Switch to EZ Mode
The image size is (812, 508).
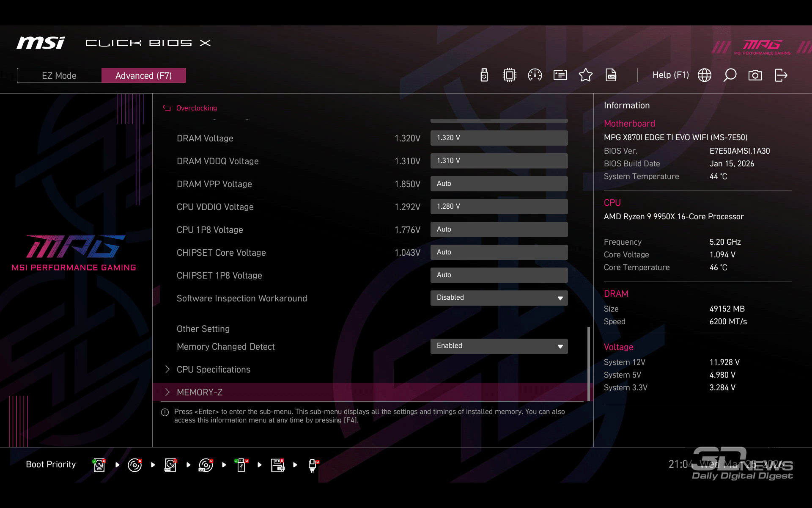[59, 76]
